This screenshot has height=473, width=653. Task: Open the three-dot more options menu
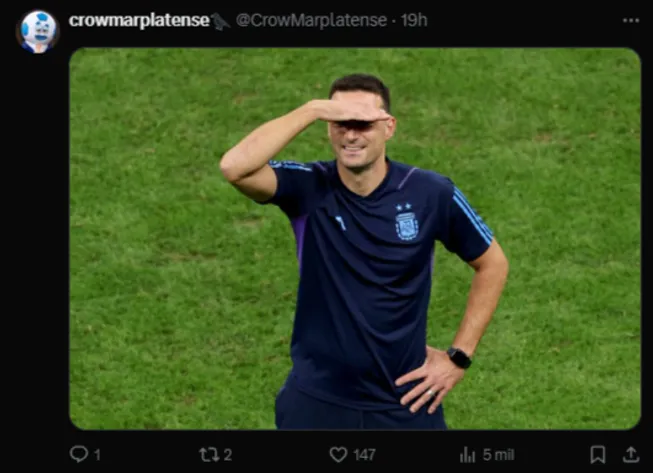click(x=630, y=20)
